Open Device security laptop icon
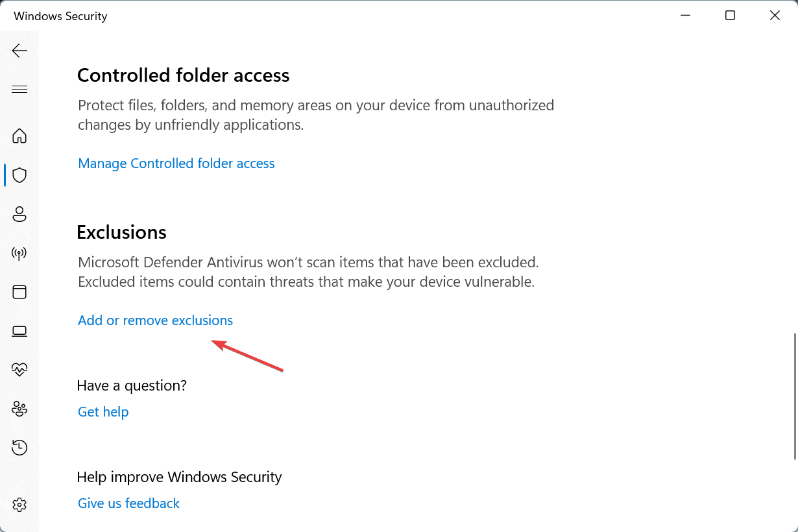The height and width of the screenshot is (532, 798). point(19,331)
